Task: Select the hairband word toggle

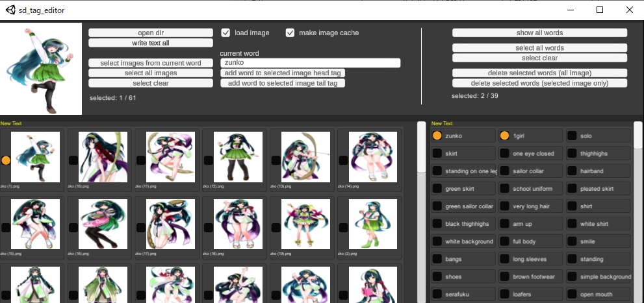Action: pyautogui.click(x=572, y=171)
